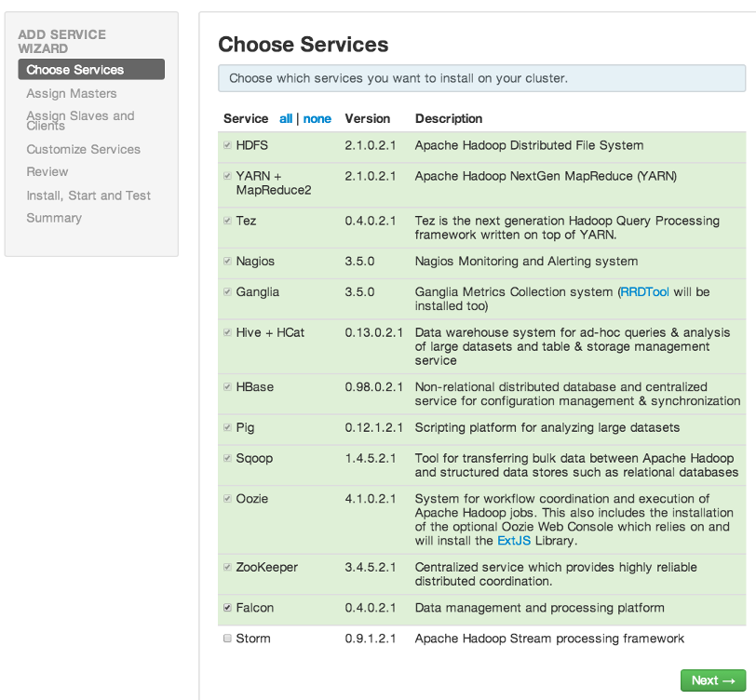Go to Assign Masters wizard step

[72, 93]
